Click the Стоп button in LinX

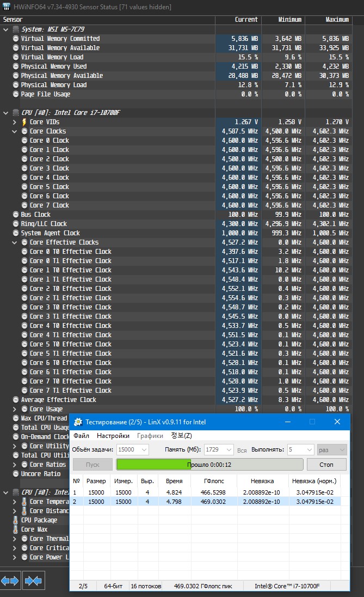tap(326, 465)
